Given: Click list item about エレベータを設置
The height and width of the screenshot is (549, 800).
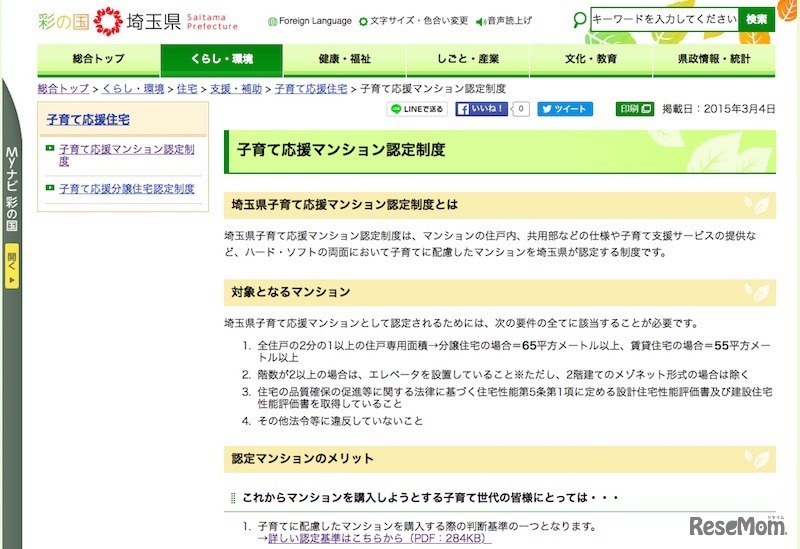Looking at the screenshot, I should click(x=503, y=375).
